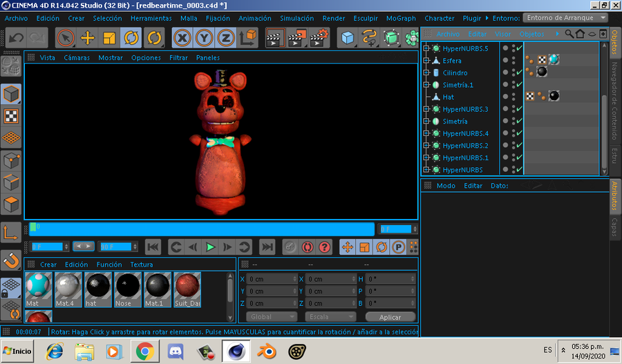The height and width of the screenshot is (364, 622).
Task: Open the Herramientas menu
Action: pos(151,18)
